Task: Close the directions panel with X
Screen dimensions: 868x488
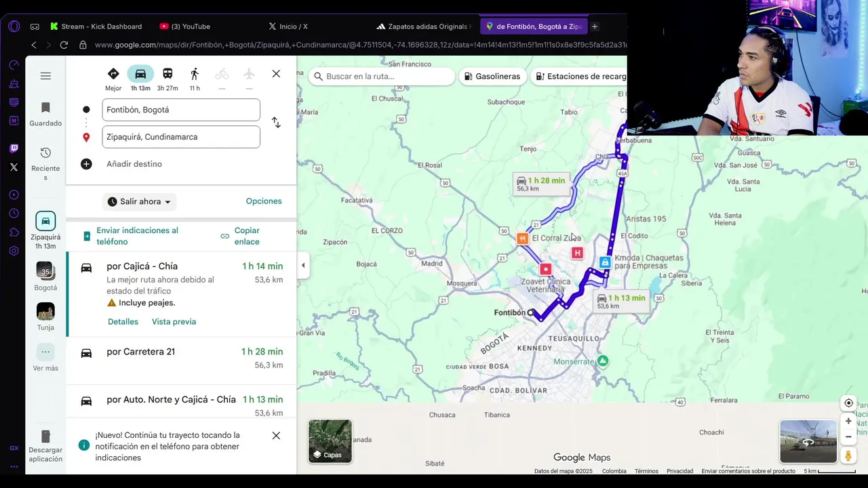Action: [x=276, y=74]
